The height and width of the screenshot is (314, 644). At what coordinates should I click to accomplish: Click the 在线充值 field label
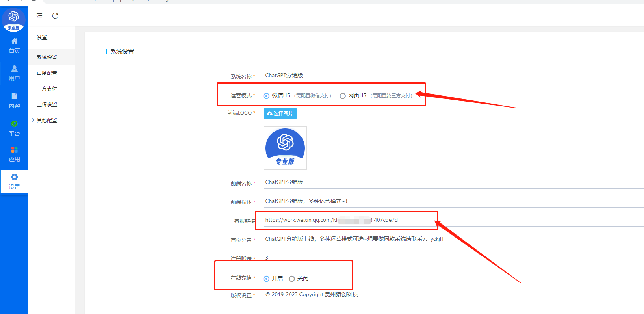(241, 278)
